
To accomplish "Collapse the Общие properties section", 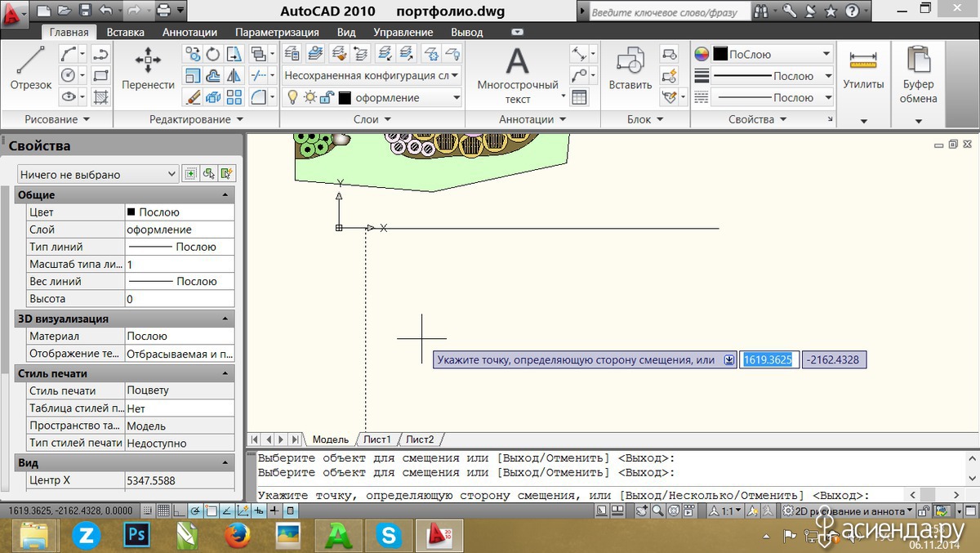I will (125, 195).
